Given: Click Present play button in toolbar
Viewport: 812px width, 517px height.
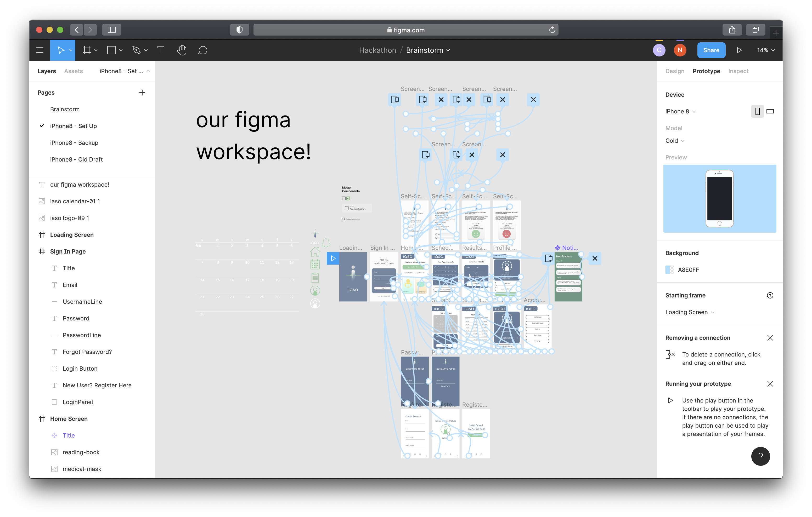Looking at the screenshot, I should point(739,50).
